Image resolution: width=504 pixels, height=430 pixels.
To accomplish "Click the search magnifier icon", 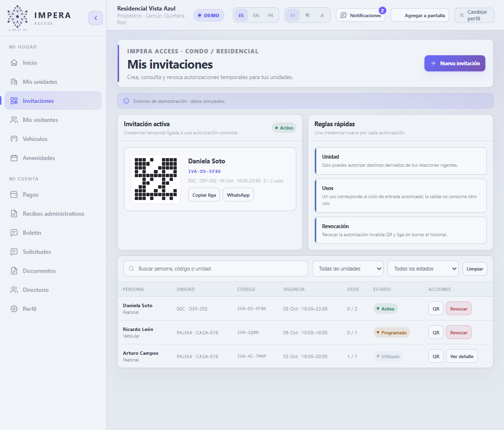I will click(131, 269).
